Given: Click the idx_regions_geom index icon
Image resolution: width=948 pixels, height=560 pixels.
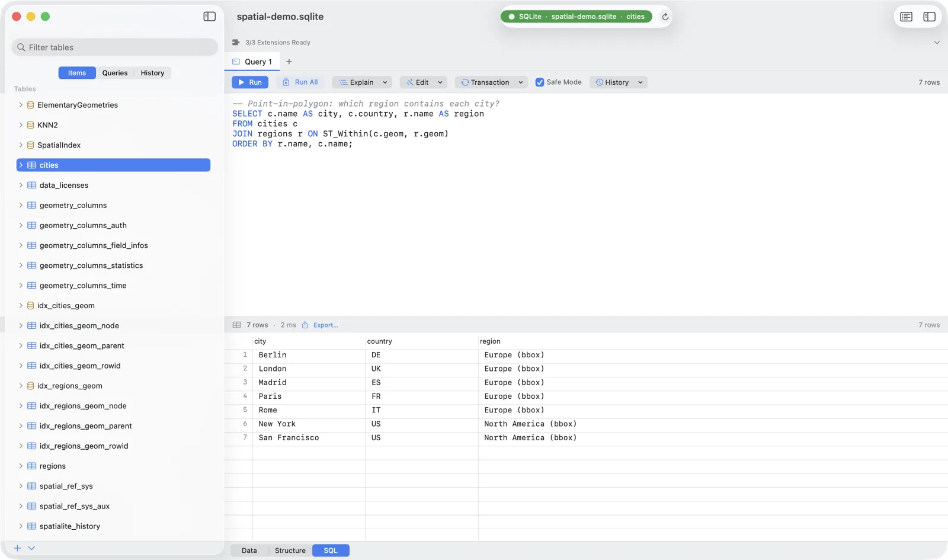Looking at the screenshot, I should 30,386.
